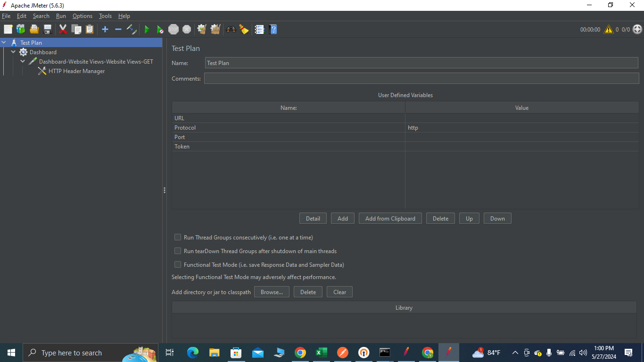Click the Windows Start button
644x362 pixels.
pos(11,353)
